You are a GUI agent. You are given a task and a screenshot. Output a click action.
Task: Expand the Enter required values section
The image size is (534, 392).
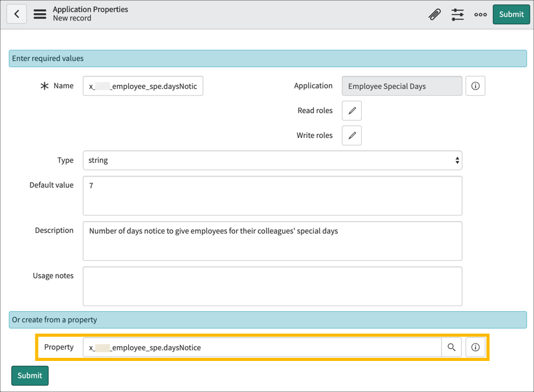pyautogui.click(x=266, y=58)
